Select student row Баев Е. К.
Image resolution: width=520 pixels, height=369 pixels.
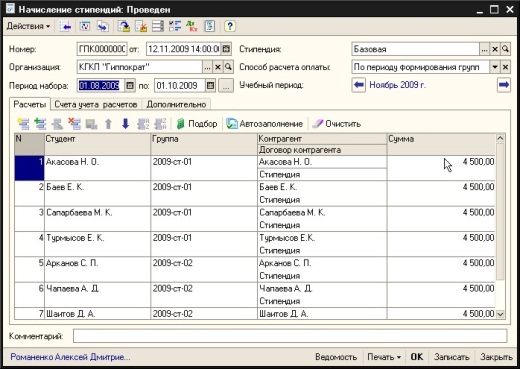(x=255, y=193)
